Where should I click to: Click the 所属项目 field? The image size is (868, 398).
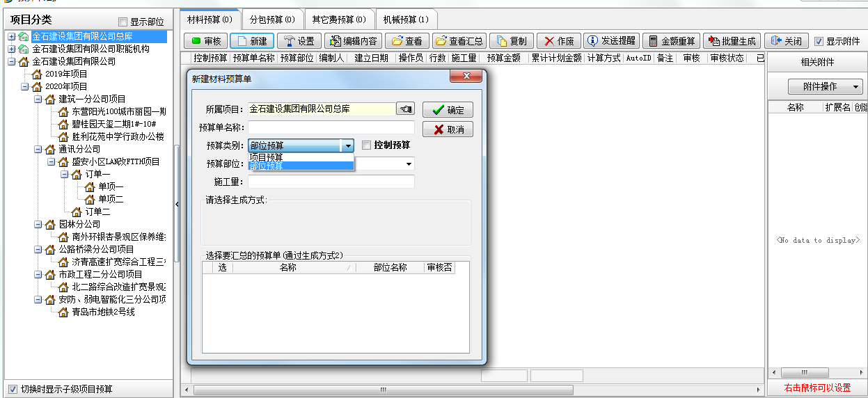tap(322, 109)
